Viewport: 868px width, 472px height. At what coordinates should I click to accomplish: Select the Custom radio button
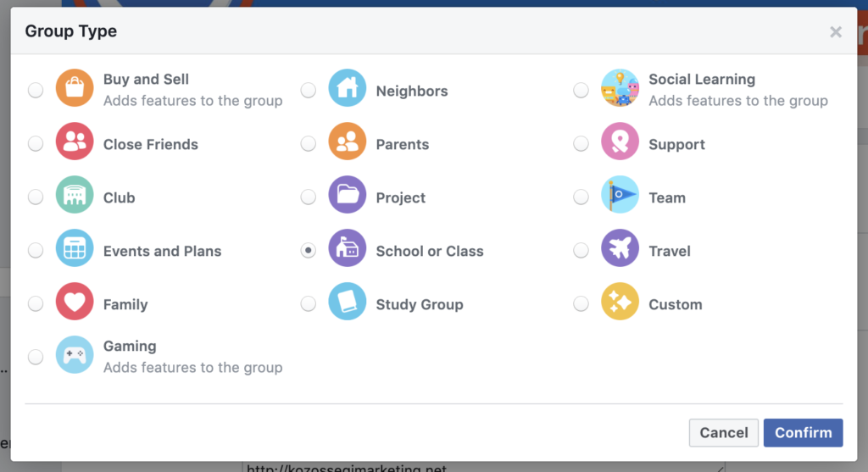pyautogui.click(x=581, y=303)
